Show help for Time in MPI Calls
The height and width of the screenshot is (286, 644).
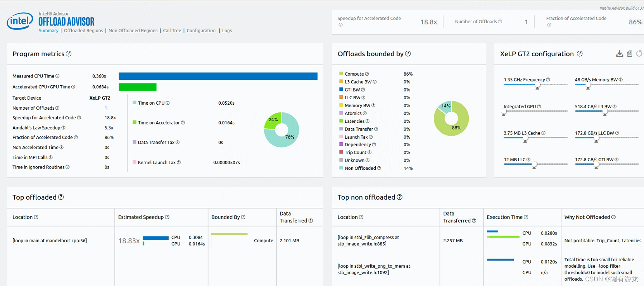click(x=51, y=158)
